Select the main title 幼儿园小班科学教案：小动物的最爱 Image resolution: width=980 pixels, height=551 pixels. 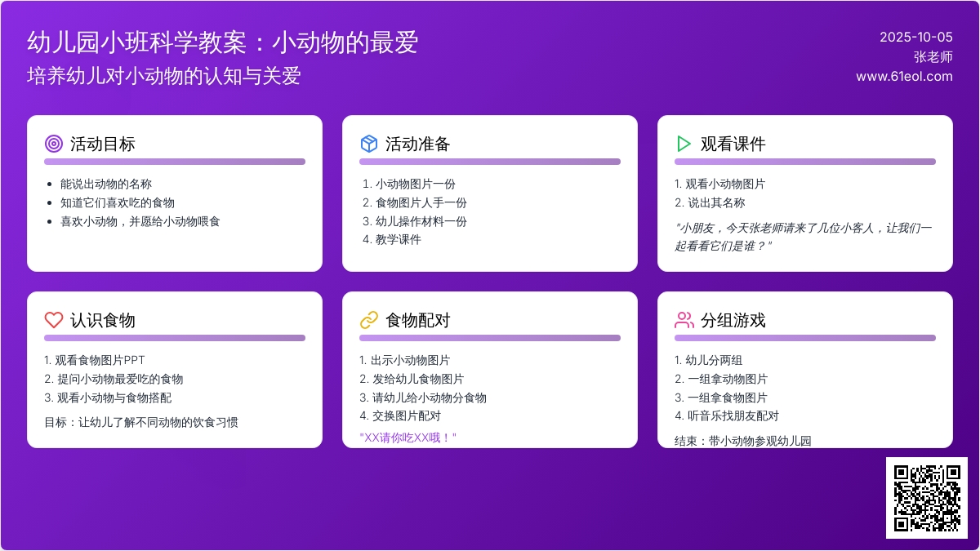pyautogui.click(x=222, y=42)
